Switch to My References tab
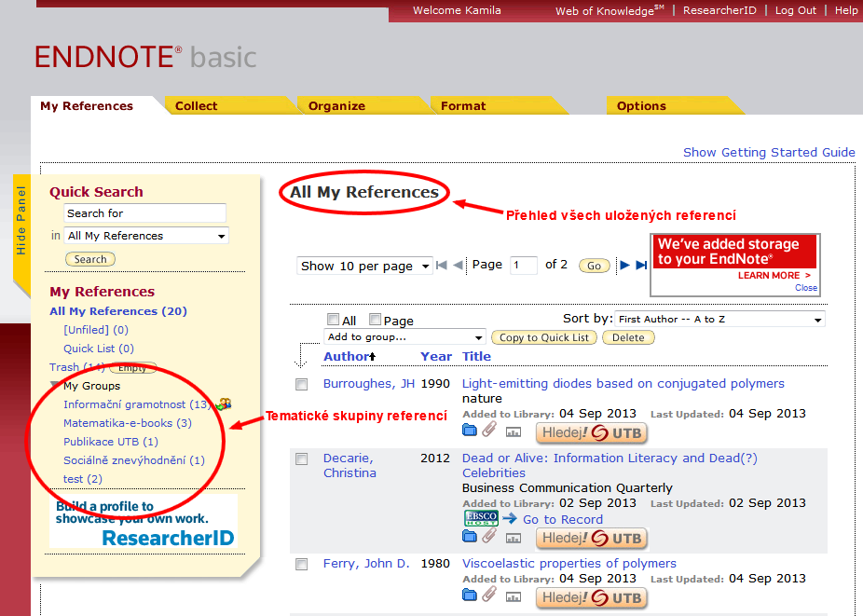The height and width of the screenshot is (616, 863). click(87, 105)
